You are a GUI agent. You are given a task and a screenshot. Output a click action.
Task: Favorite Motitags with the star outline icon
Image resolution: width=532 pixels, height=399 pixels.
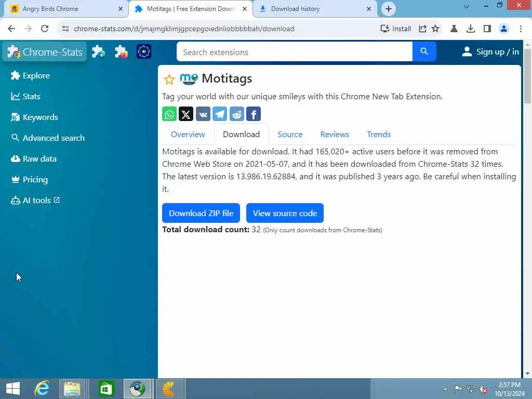[169, 79]
